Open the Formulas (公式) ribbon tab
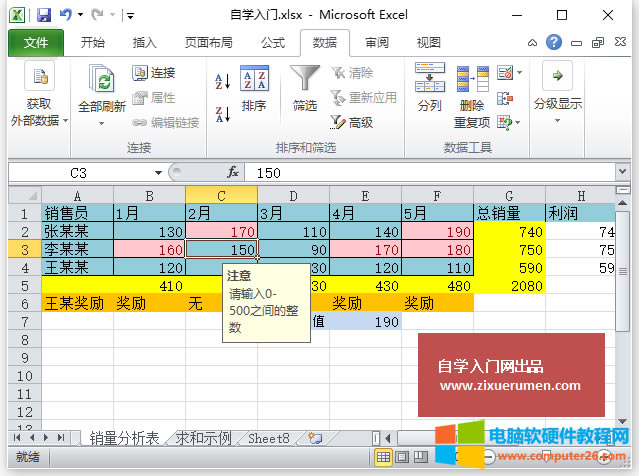 tap(272, 43)
